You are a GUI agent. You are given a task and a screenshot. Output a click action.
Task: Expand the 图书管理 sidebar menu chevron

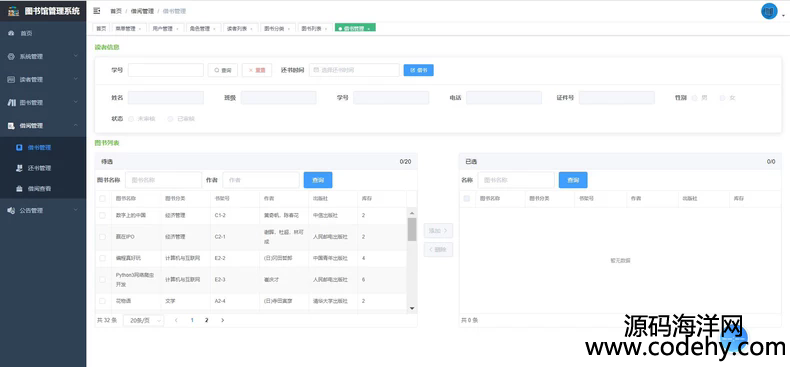tap(76, 102)
